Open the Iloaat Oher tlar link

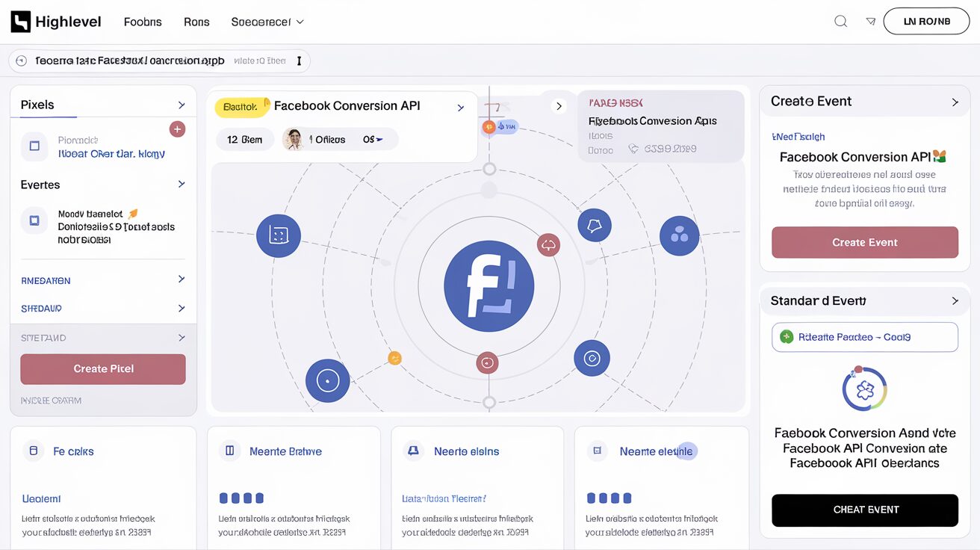111,154
